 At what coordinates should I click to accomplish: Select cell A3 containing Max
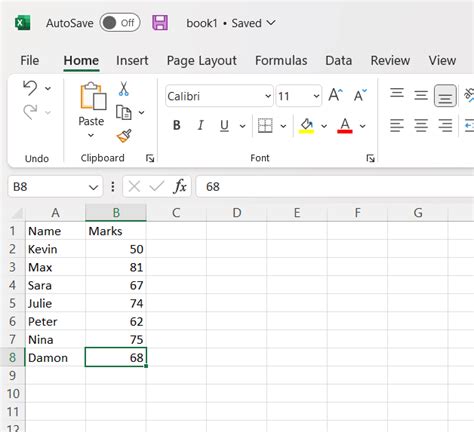pos(55,267)
